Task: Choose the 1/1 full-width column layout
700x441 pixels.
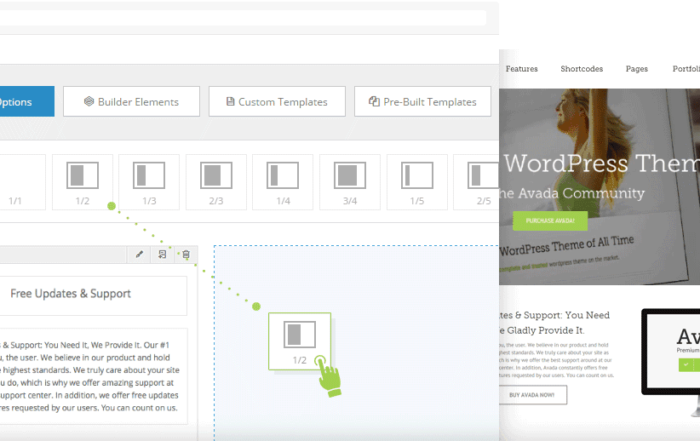Action: [x=22, y=182]
